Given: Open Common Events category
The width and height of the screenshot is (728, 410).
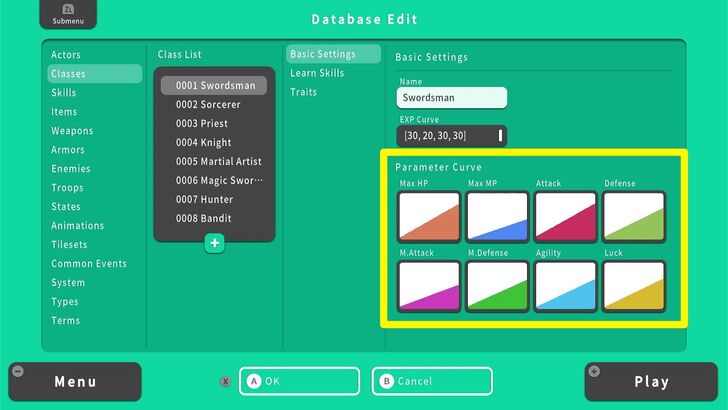Looking at the screenshot, I should point(89,264).
